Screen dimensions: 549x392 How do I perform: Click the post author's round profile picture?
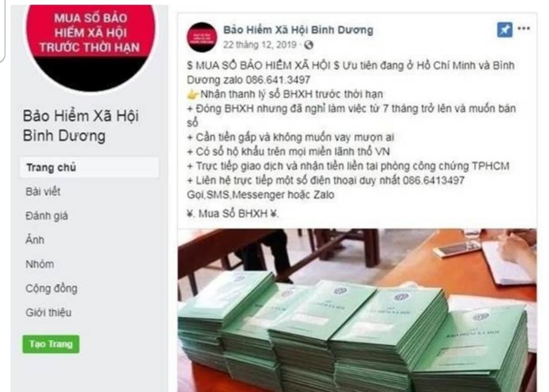(x=201, y=37)
